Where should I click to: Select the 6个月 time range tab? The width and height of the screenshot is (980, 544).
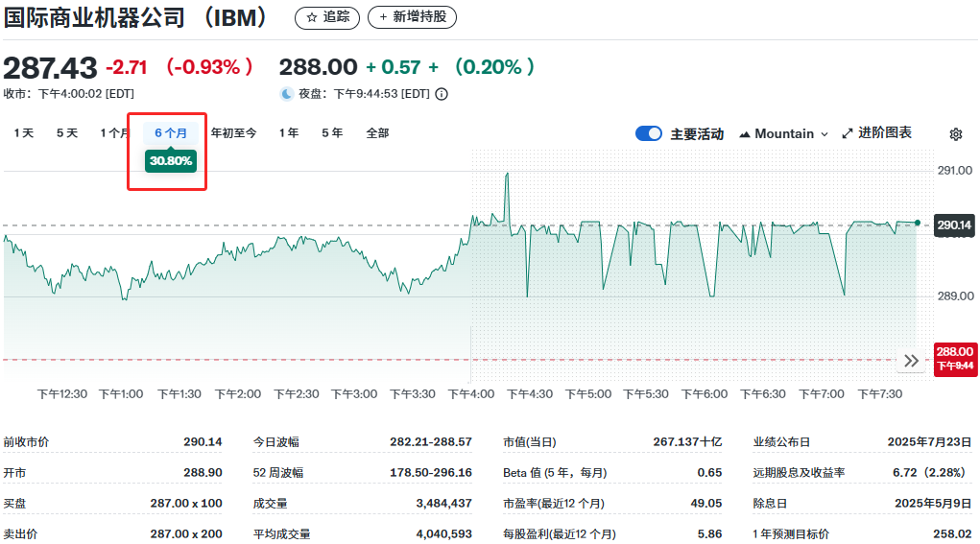171,133
